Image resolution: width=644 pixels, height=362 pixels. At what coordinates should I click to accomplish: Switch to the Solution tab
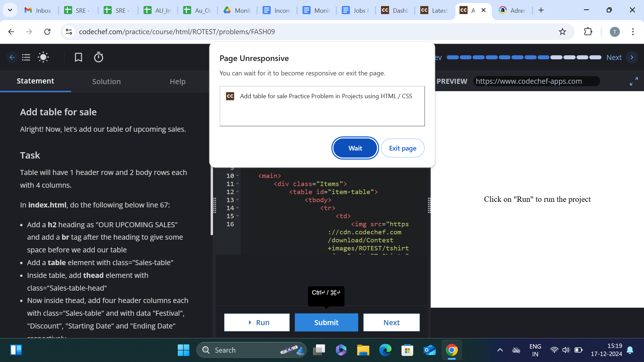click(106, 81)
